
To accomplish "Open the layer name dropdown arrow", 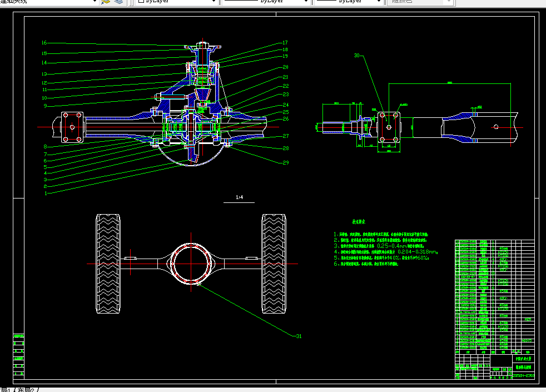I will point(95,2).
